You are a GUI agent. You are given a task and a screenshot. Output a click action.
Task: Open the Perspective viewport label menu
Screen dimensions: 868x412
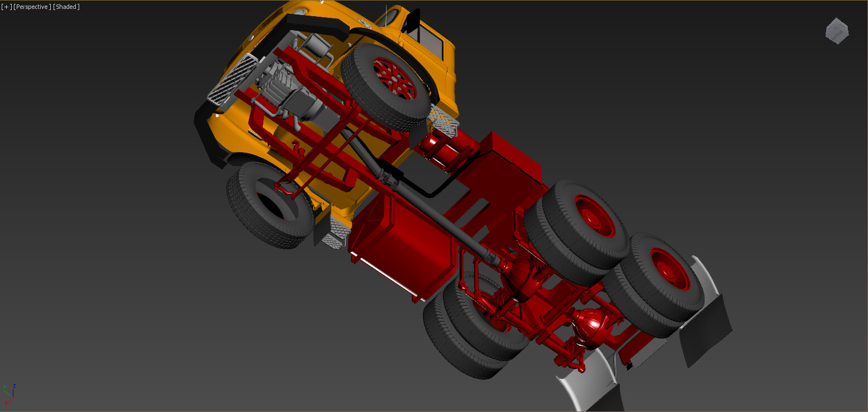32,7
